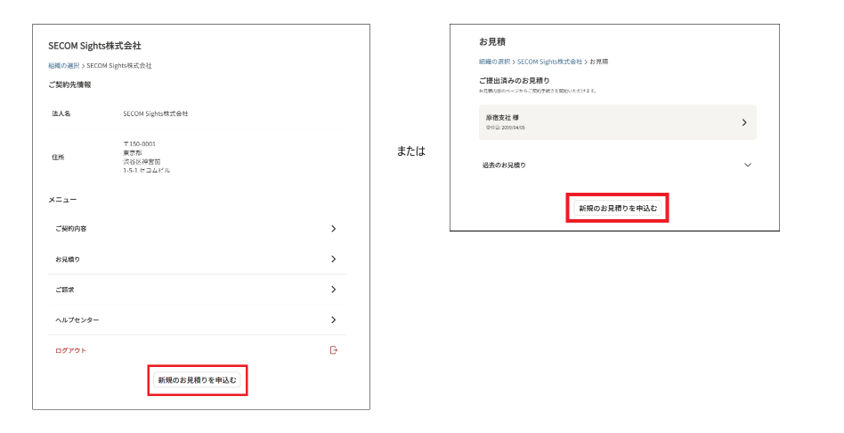Click 過去のお見積り label
Viewport: 844px width, 433px height.
tap(504, 165)
